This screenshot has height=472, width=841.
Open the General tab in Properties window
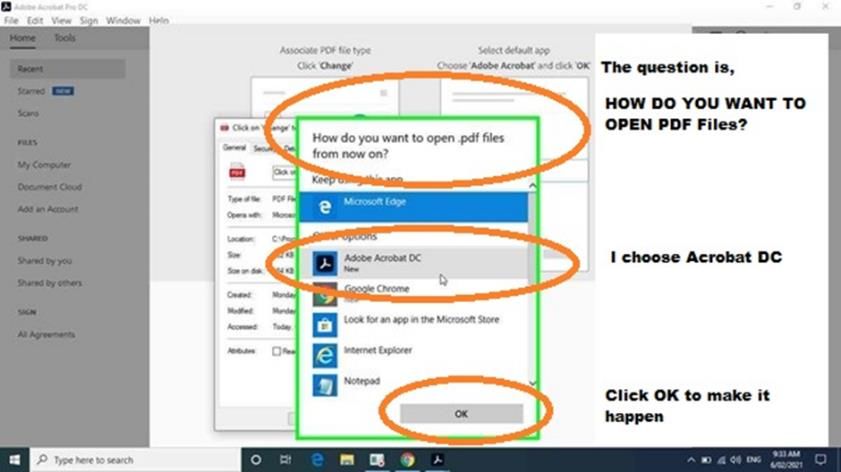(234, 148)
